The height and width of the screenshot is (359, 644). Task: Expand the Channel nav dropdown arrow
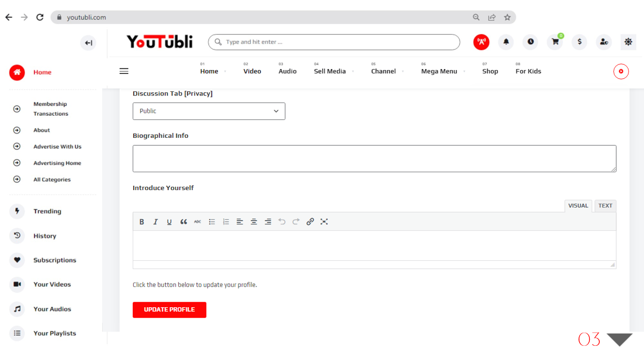tap(403, 72)
